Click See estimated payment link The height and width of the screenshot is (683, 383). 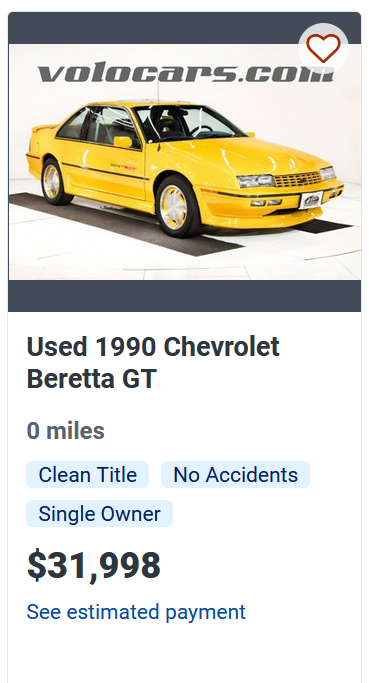pos(136,612)
